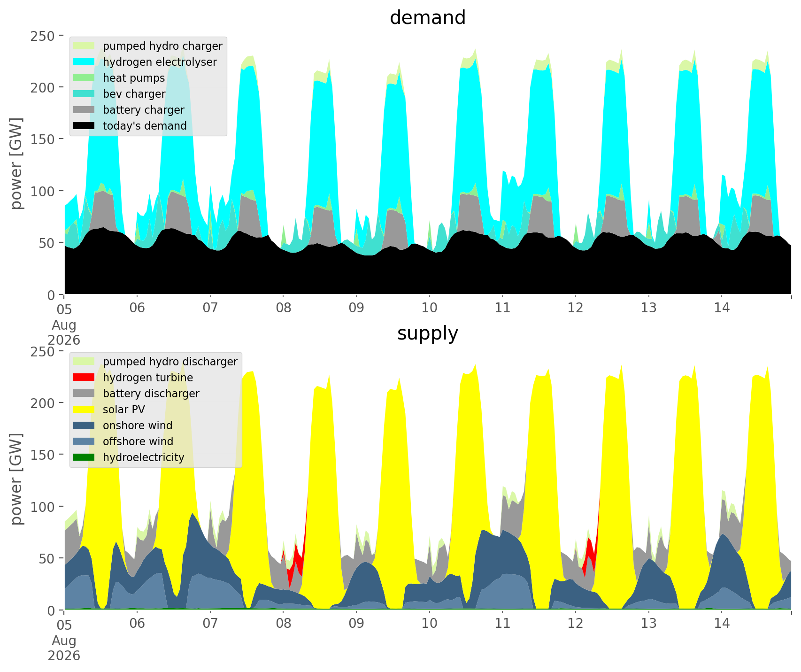
Task: Click the pumped hydro discharger legend swatch
Action: click(85, 361)
